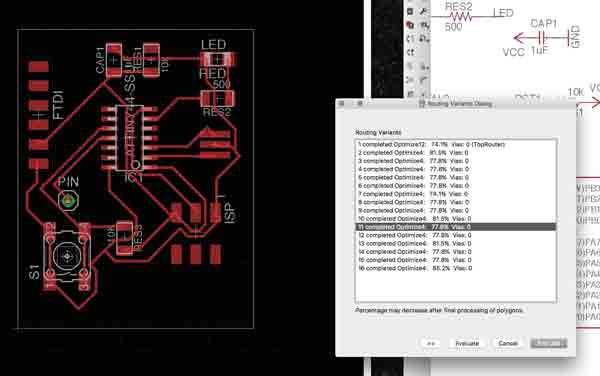Select the highlighted routing variant 11

click(x=456, y=227)
